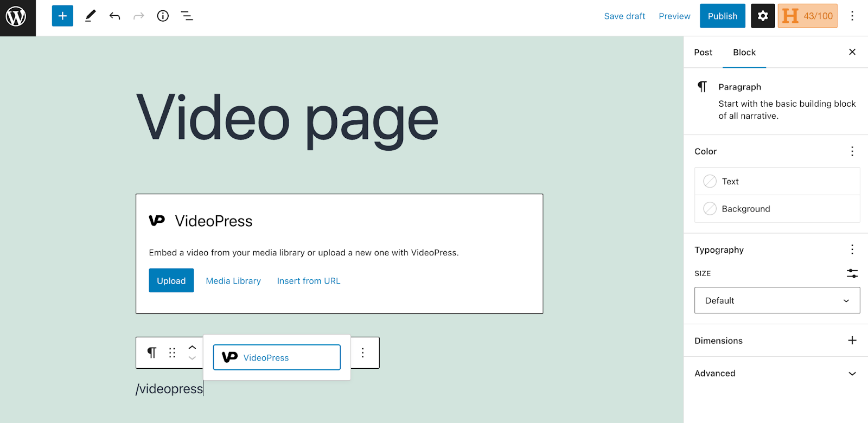Open block toolbar more options
This screenshot has width=868, height=423.
[363, 353]
